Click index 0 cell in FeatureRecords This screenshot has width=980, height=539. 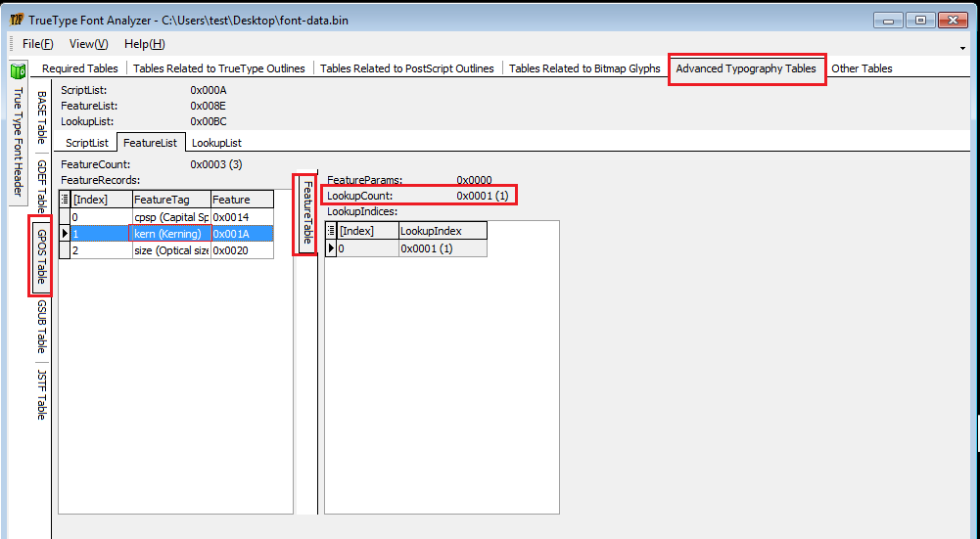tap(101, 217)
